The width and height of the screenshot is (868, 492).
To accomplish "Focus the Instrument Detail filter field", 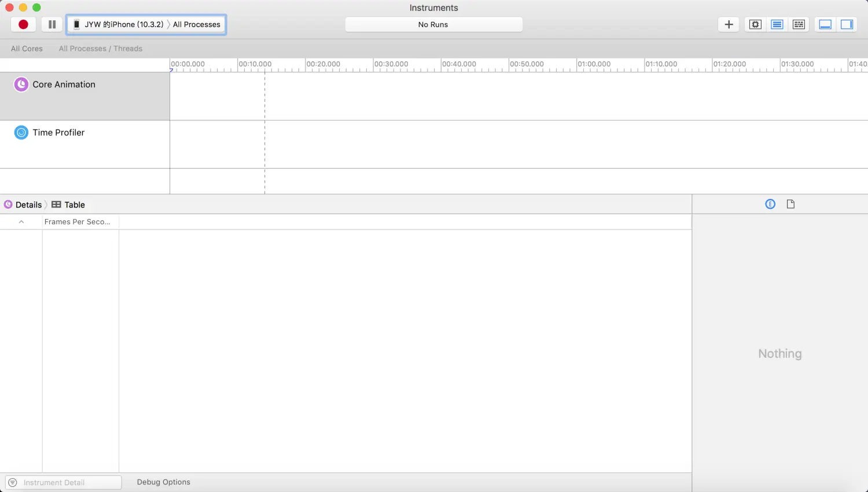I will [64, 482].
